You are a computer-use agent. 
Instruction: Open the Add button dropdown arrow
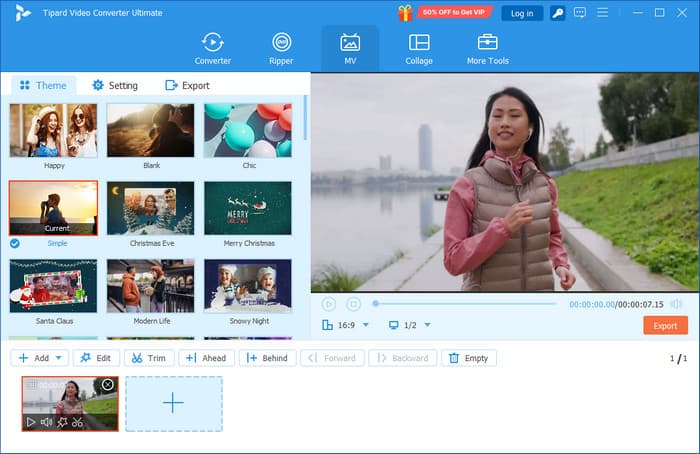point(60,358)
